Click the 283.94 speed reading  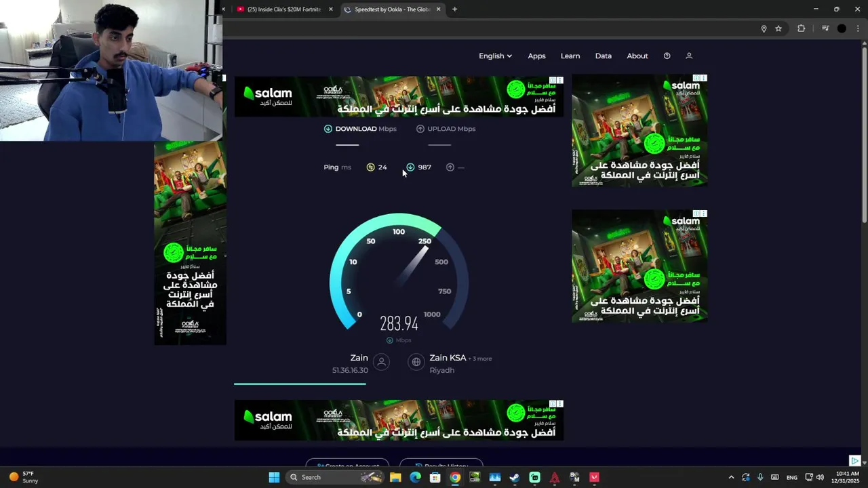pyautogui.click(x=399, y=324)
